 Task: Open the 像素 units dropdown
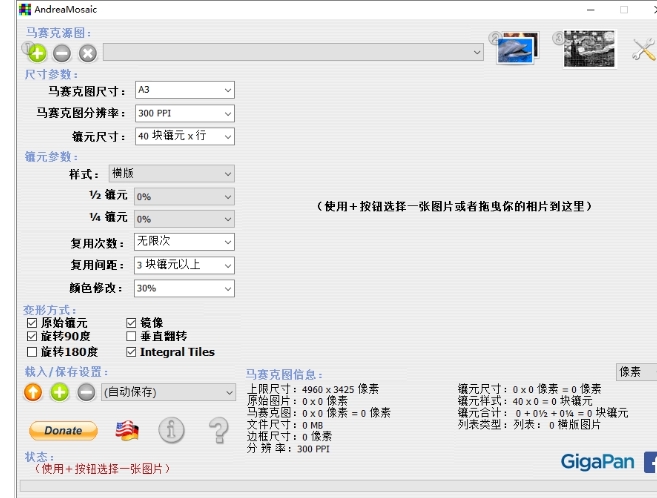tap(636, 372)
